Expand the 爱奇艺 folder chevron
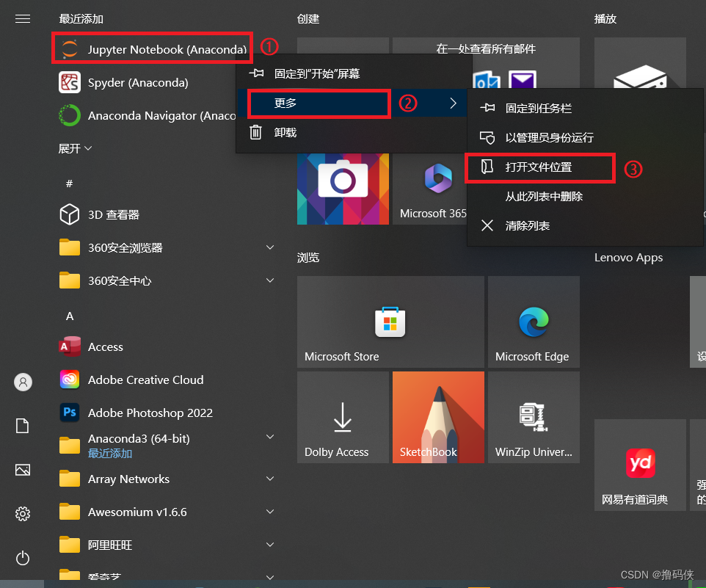Viewport: 706px width, 588px height. click(270, 577)
